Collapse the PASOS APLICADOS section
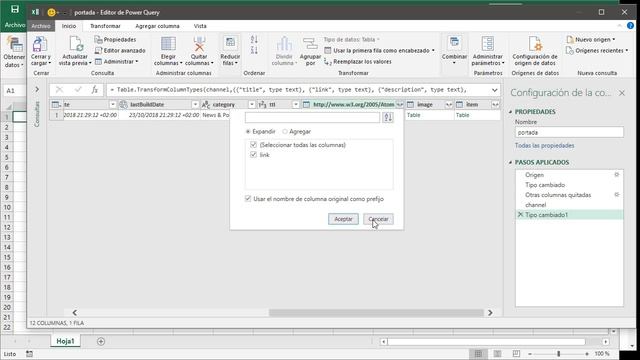This screenshot has width=640, height=360. (x=511, y=162)
